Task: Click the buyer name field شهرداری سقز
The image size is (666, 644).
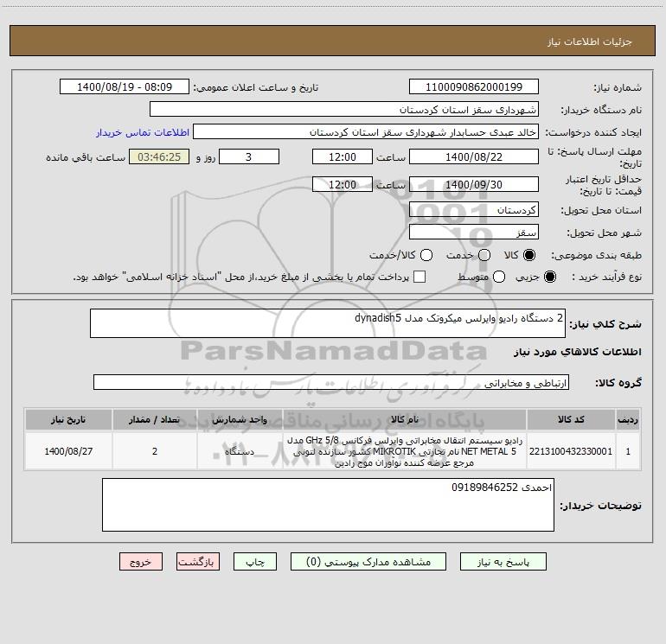Action: click(344, 110)
